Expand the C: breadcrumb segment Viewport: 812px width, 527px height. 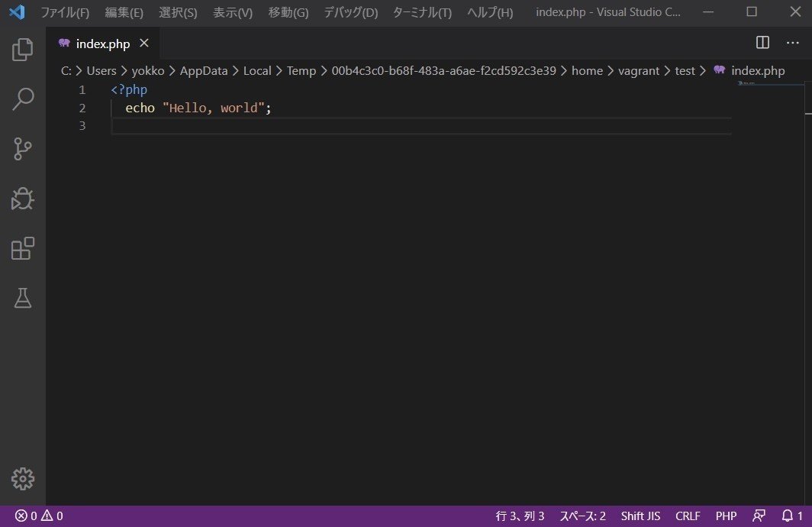point(66,71)
